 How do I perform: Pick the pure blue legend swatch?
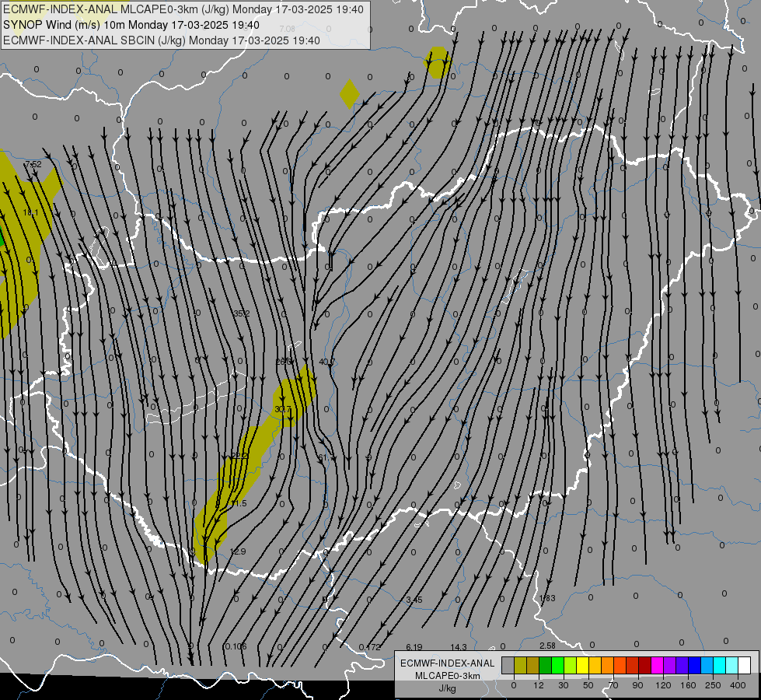694,666
